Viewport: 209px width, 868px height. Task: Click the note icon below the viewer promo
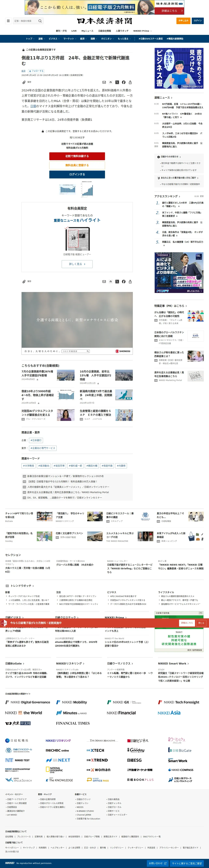(110, 281)
